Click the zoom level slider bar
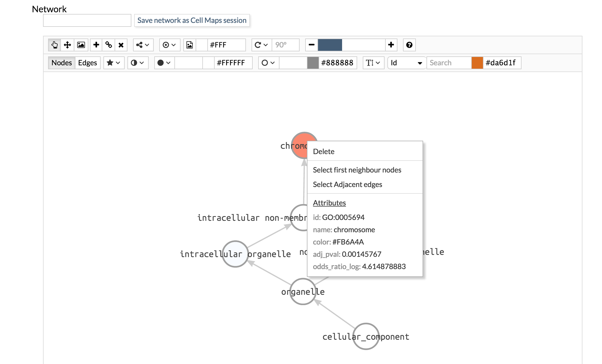This screenshot has height=364, width=602. 352,45
